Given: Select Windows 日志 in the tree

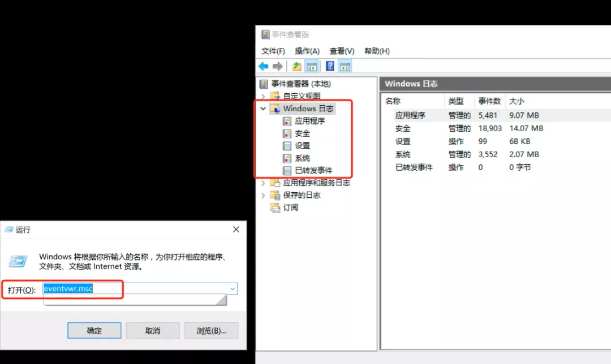Looking at the screenshot, I should [x=308, y=109].
